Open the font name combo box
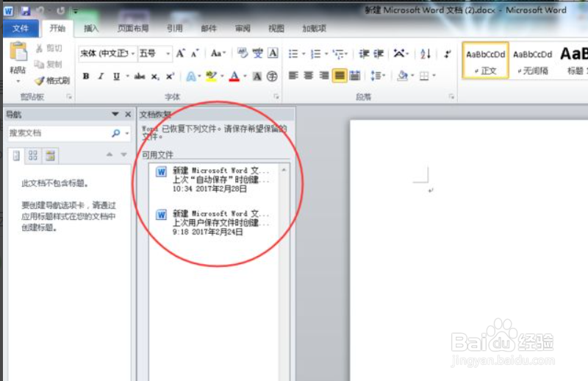Screen dimensions: 588x381 pyautogui.click(x=107, y=54)
